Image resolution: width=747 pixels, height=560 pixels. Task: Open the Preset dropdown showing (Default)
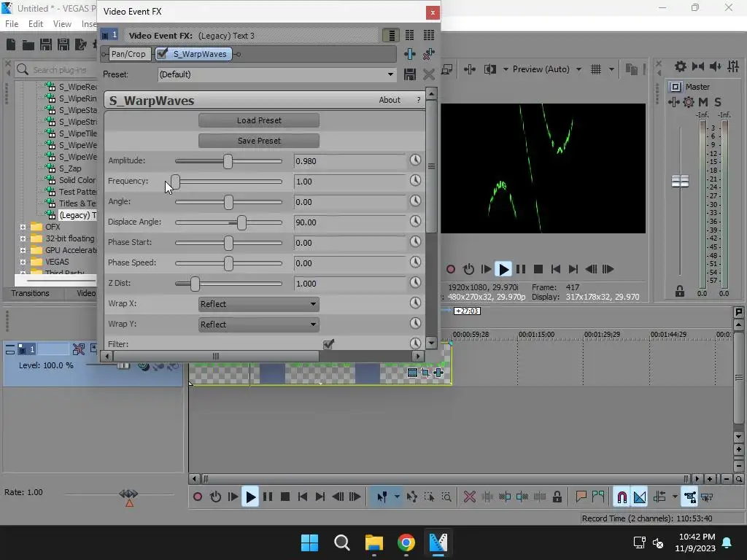276,74
